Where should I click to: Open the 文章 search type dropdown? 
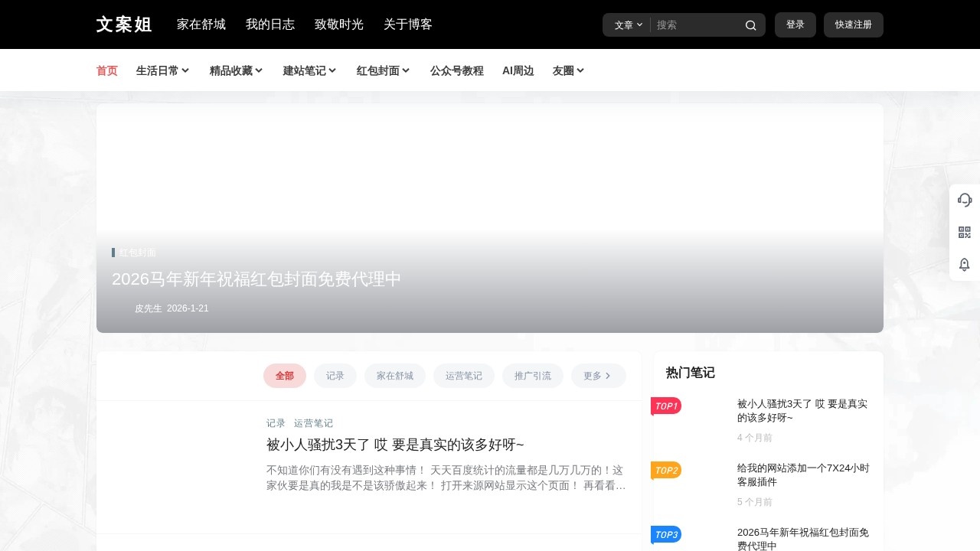(x=629, y=25)
